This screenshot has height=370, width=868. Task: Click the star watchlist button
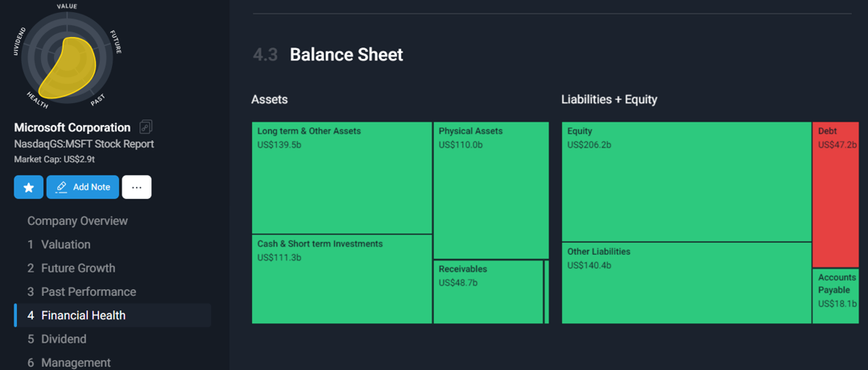[29, 187]
